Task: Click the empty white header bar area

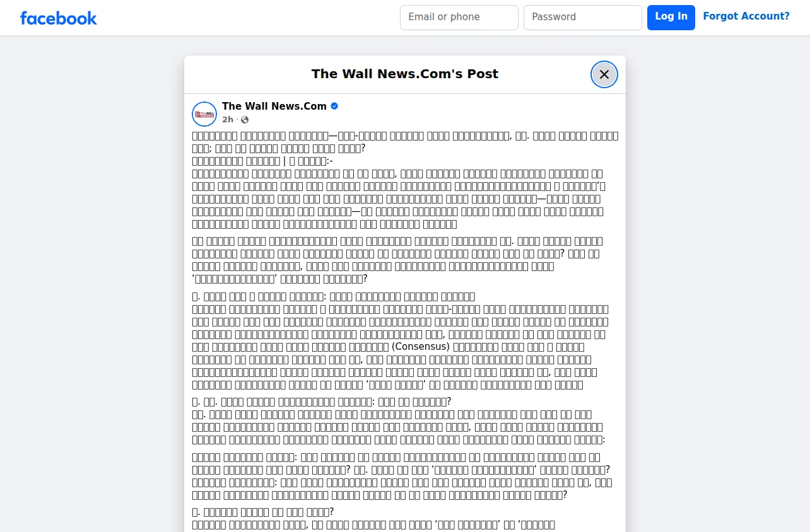Action: click(x=246, y=18)
